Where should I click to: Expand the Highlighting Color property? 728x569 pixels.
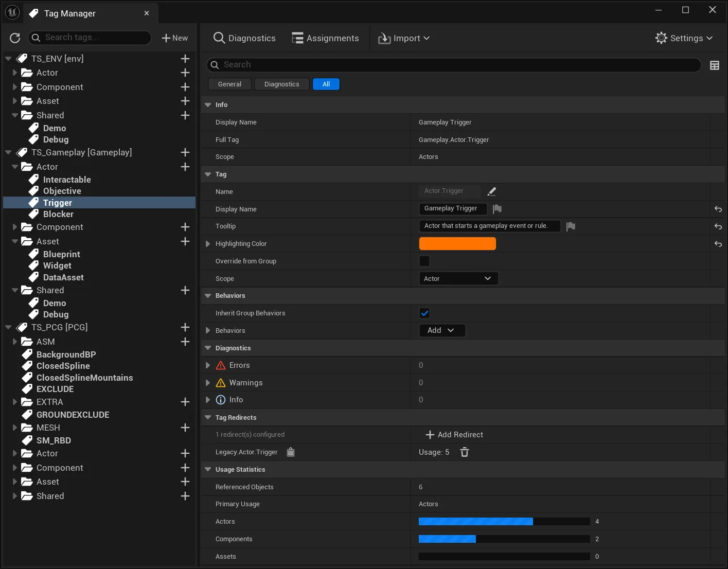[208, 244]
